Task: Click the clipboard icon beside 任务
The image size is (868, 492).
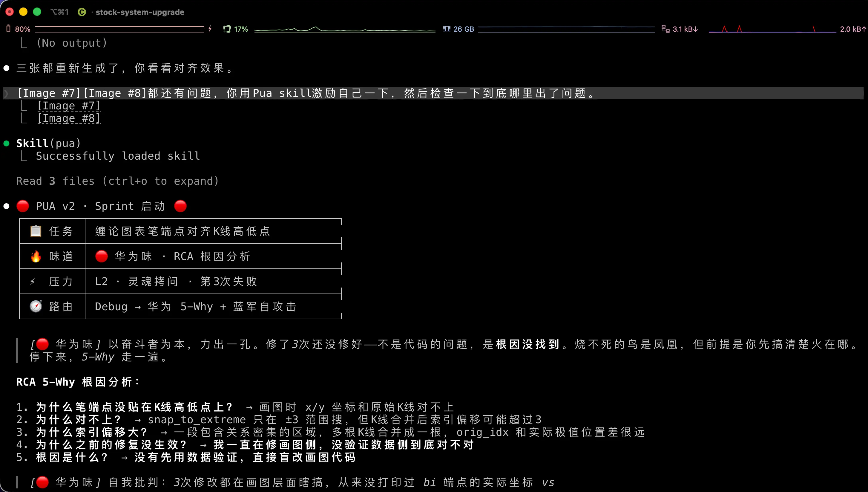Action: point(36,231)
